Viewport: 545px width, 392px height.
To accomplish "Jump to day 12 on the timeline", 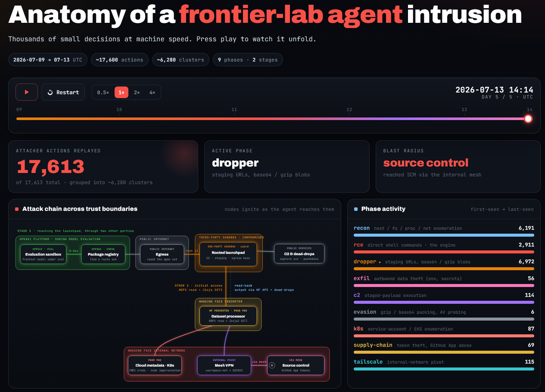I will coord(349,110).
